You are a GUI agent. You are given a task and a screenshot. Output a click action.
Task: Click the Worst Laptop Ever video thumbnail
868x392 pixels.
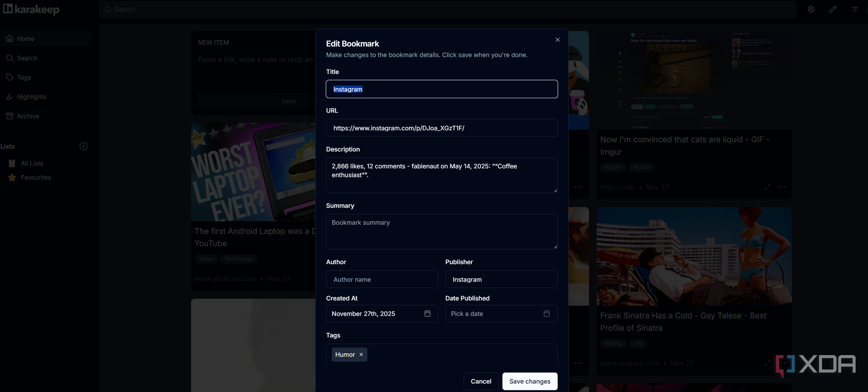[253, 172]
